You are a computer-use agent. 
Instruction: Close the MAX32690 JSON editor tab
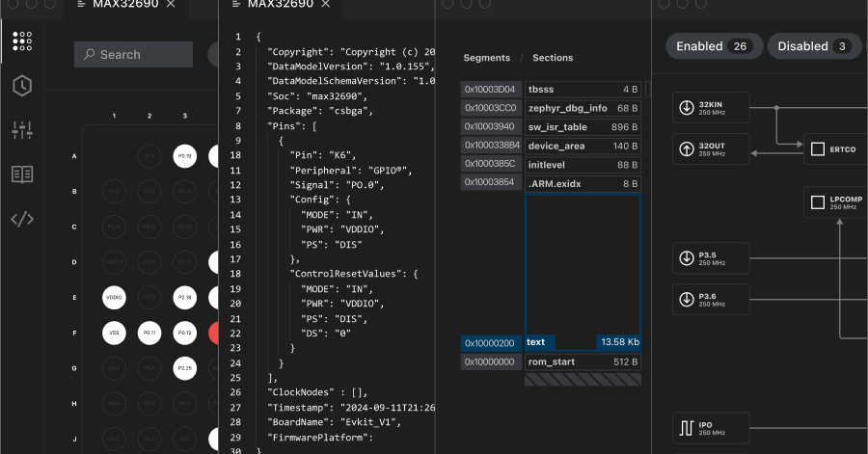click(x=325, y=5)
